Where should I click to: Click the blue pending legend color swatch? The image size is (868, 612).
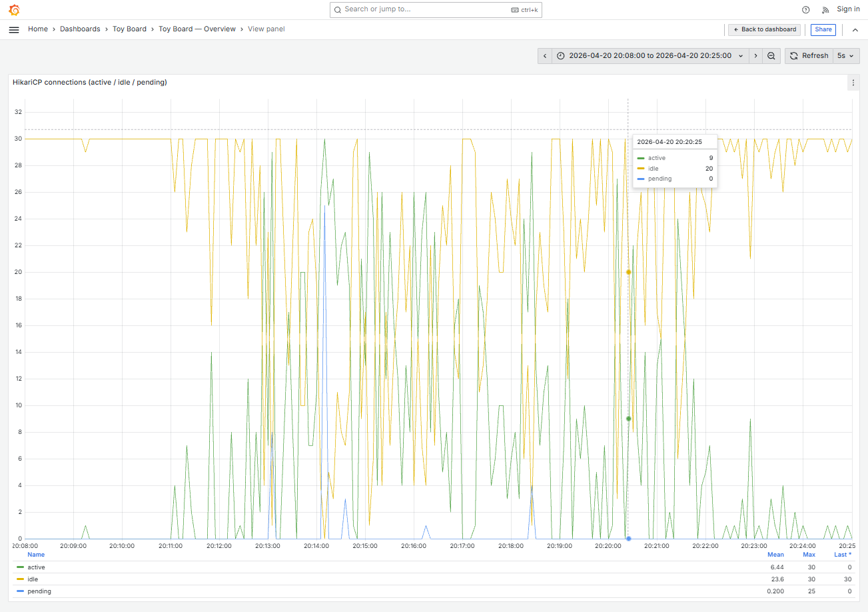click(x=20, y=591)
